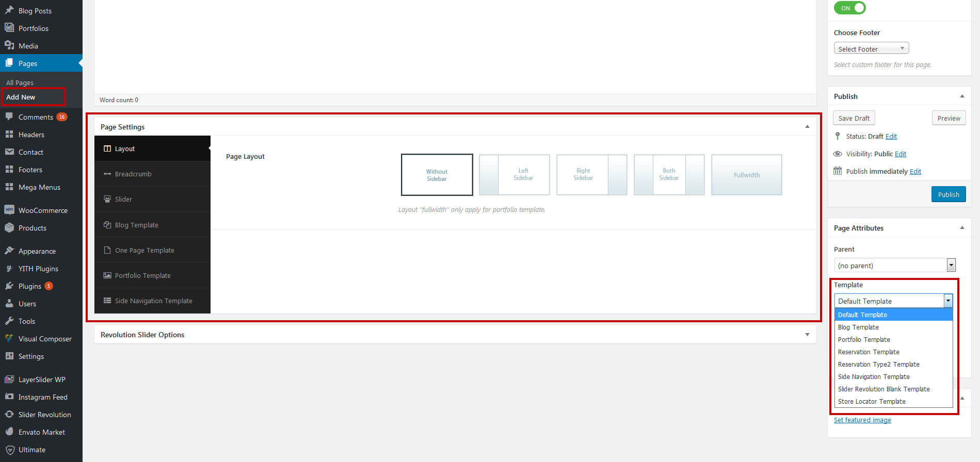Click the Envato Market icon
The width and height of the screenshot is (980, 462).
click(9, 432)
